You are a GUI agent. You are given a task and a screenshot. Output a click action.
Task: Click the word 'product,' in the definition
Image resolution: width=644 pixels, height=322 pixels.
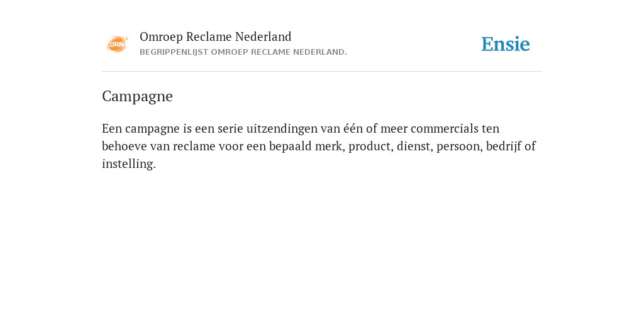tap(371, 147)
